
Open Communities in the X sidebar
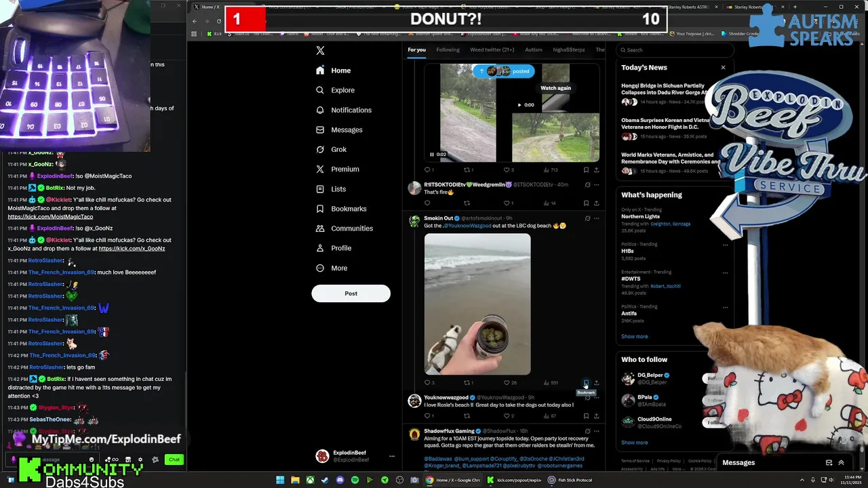344,228
